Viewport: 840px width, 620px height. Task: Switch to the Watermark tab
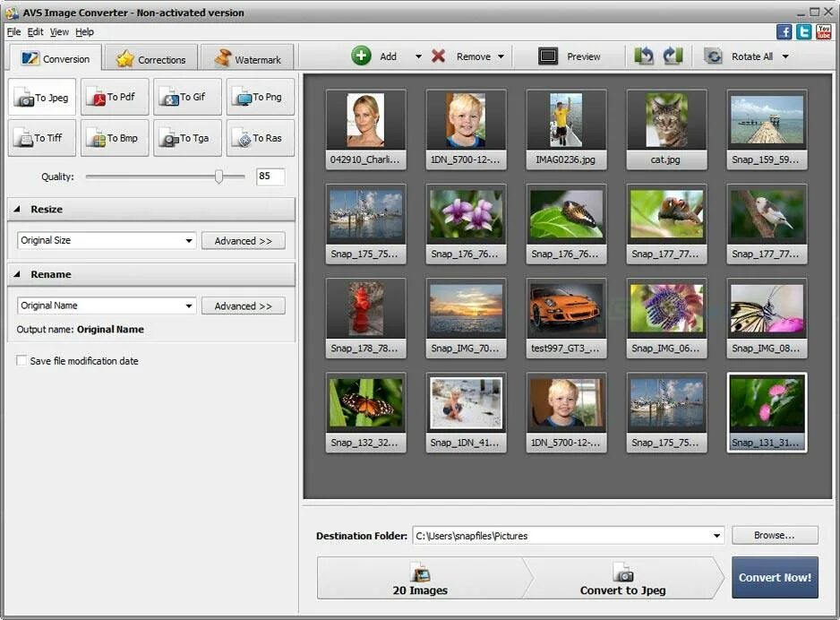click(247, 59)
